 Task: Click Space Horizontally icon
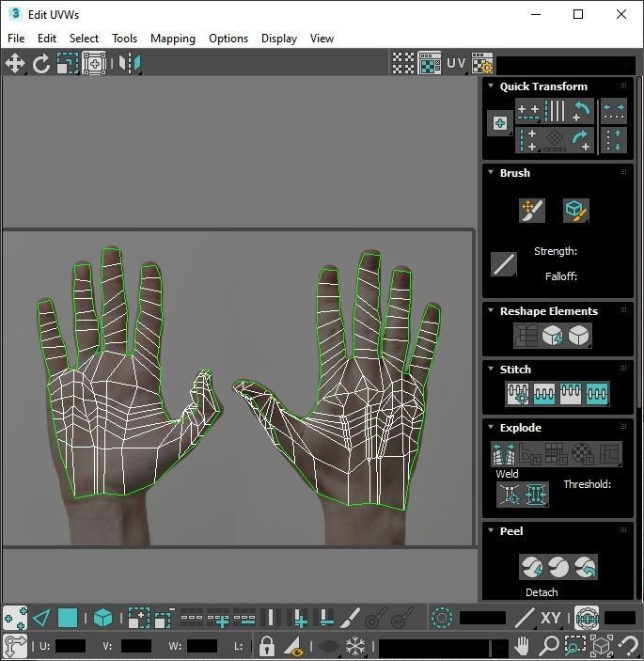pyautogui.click(x=614, y=111)
